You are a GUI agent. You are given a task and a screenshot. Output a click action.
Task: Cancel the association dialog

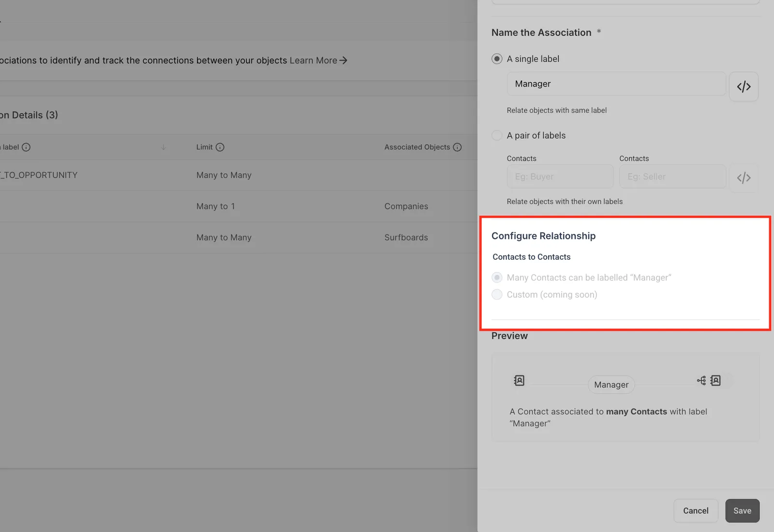pyautogui.click(x=696, y=511)
